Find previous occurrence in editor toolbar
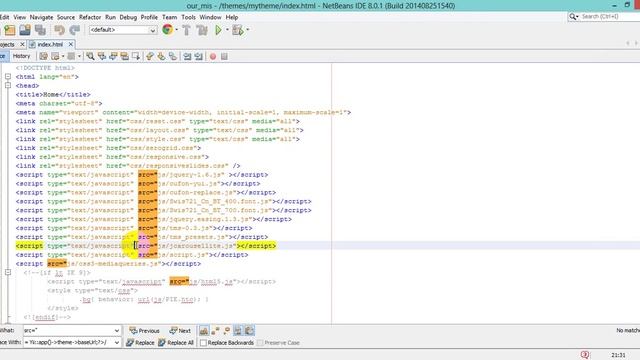This screenshot has width=640, height=360. coord(102,56)
